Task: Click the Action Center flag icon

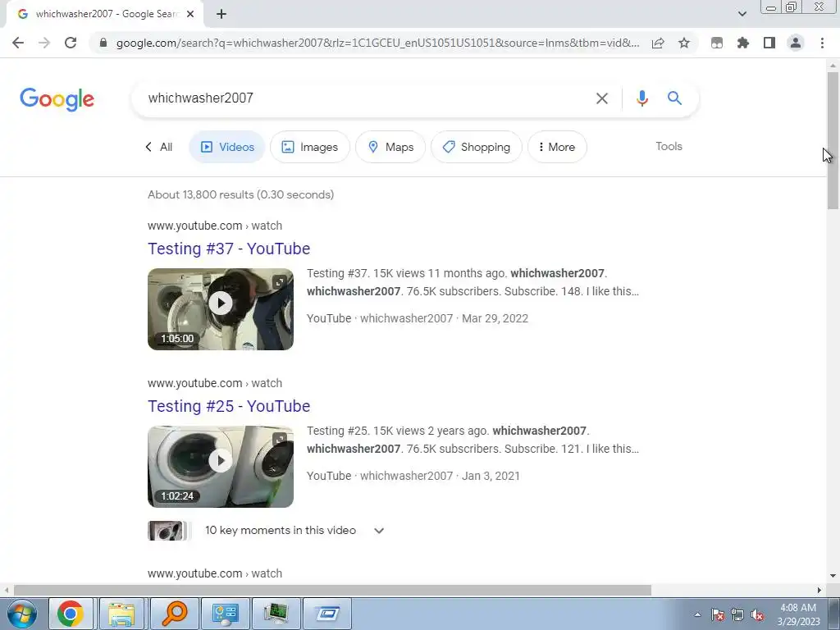Action: (718, 614)
